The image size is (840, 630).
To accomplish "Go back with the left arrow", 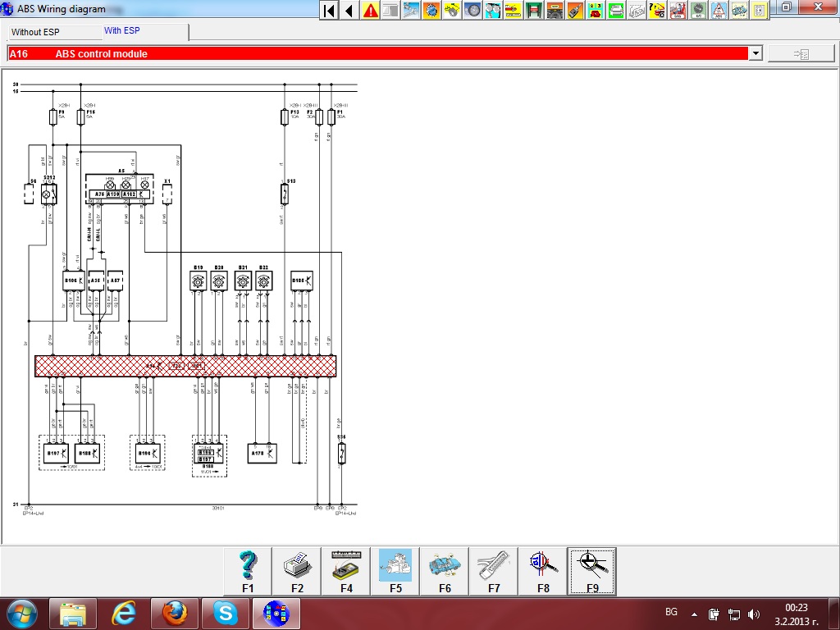I will click(349, 11).
